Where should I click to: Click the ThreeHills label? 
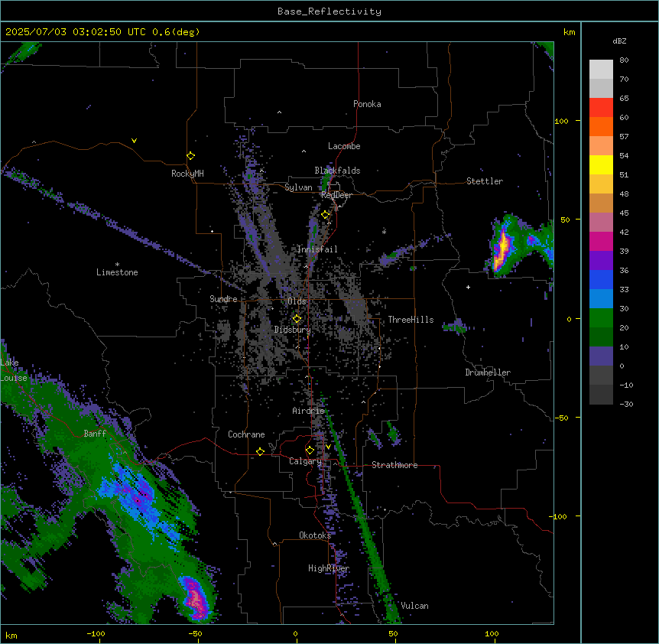pyautogui.click(x=411, y=320)
